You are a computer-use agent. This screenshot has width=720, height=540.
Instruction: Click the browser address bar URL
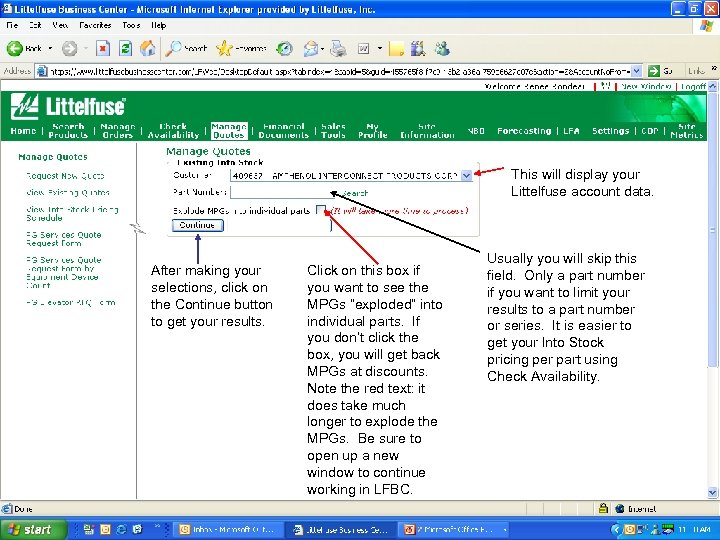tap(339, 71)
